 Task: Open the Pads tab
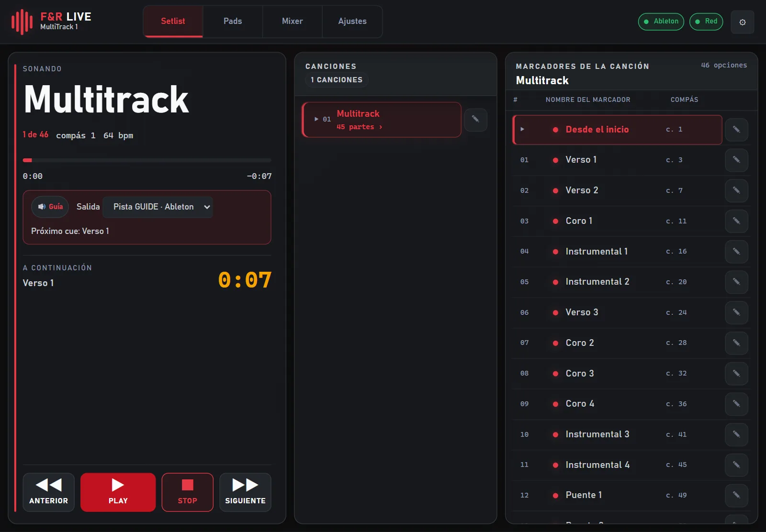(x=233, y=22)
